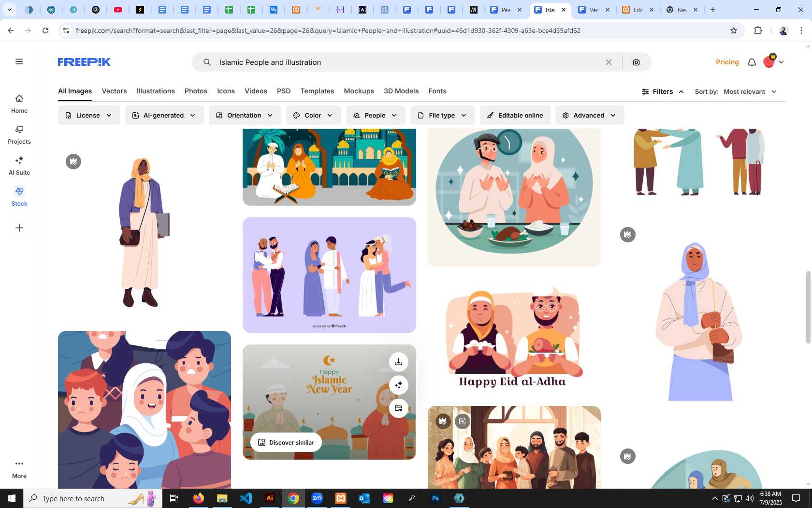
Task: Open More options in left sidebar
Action: (x=19, y=469)
